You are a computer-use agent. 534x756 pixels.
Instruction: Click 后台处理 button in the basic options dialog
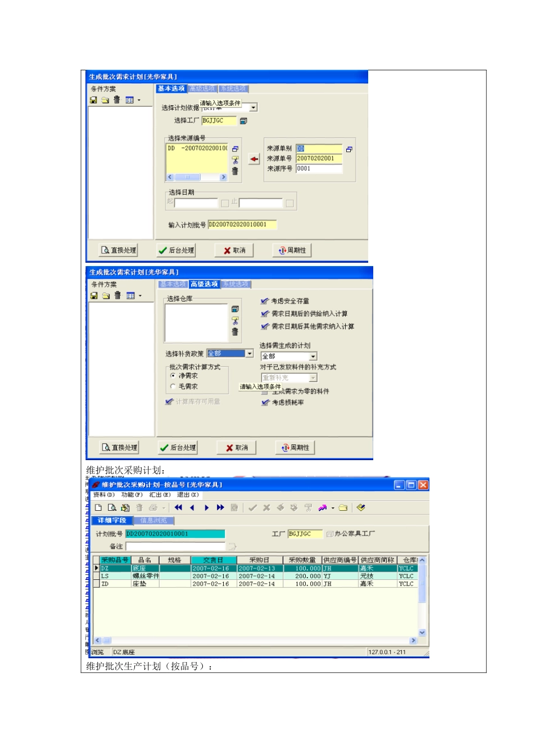point(177,250)
